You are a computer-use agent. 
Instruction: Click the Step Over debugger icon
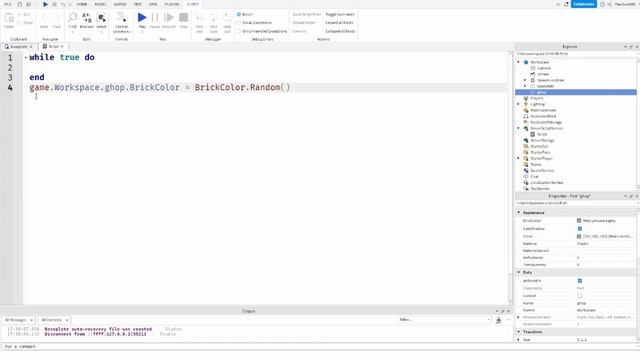pyautogui.click(x=213, y=18)
